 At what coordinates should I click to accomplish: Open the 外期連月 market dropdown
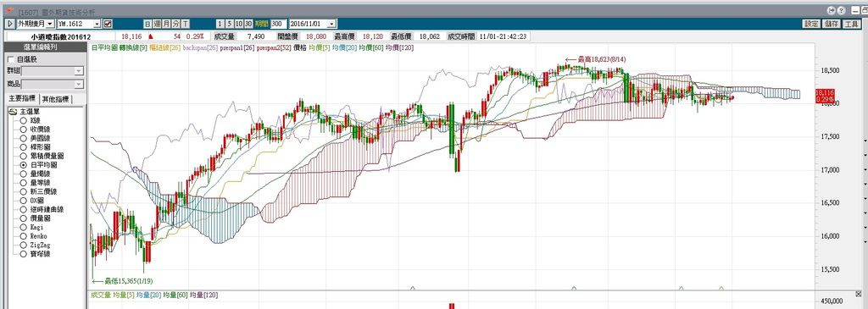click(50, 24)
